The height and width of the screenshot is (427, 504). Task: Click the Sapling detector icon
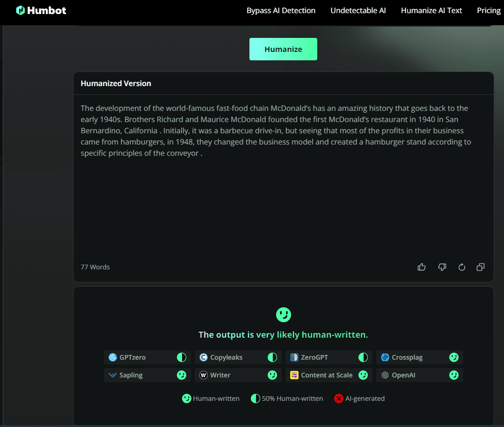tap(113, 375)
